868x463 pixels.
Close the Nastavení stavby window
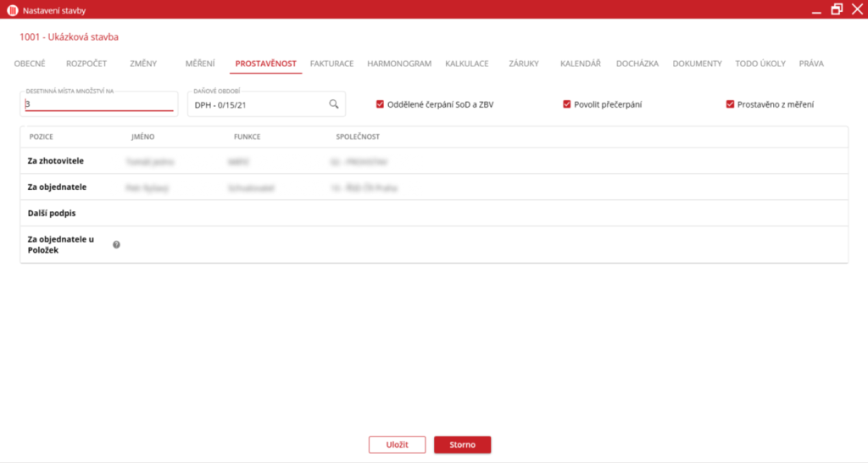click(x=856, y=9)
